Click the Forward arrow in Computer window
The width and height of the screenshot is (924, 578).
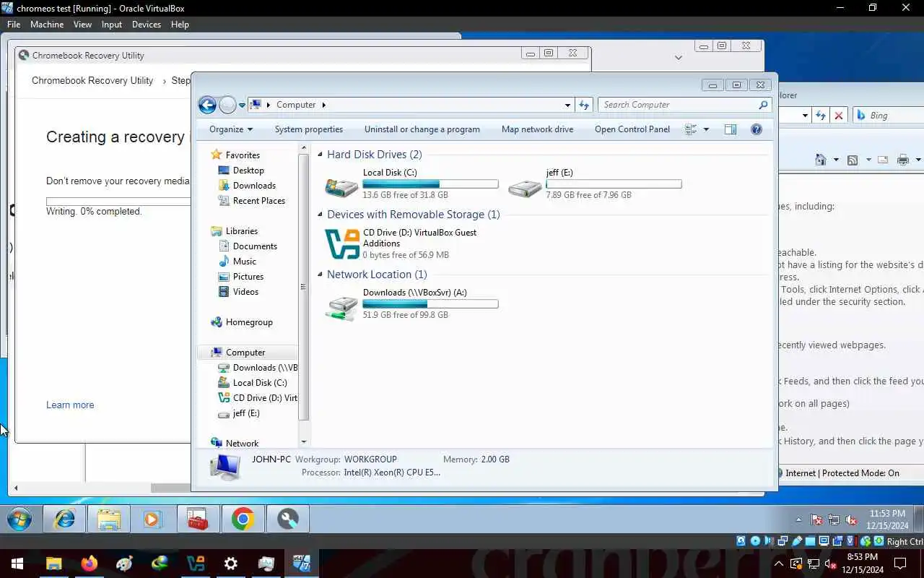pos(227,105)
